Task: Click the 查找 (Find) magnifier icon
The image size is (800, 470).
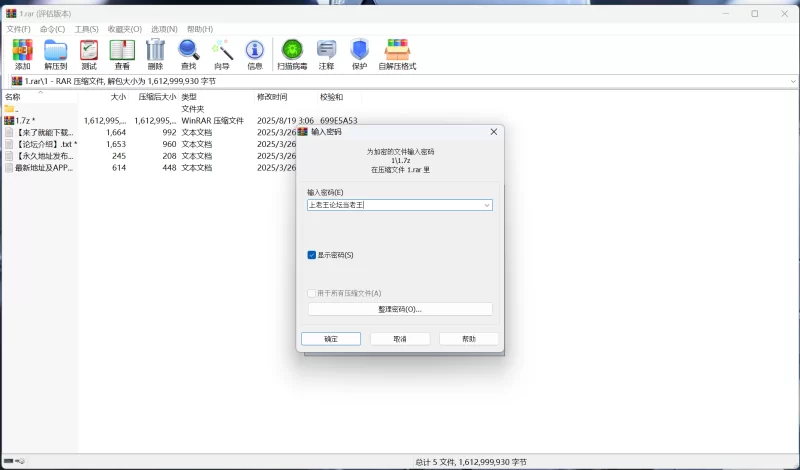Action: click(188, 50)
